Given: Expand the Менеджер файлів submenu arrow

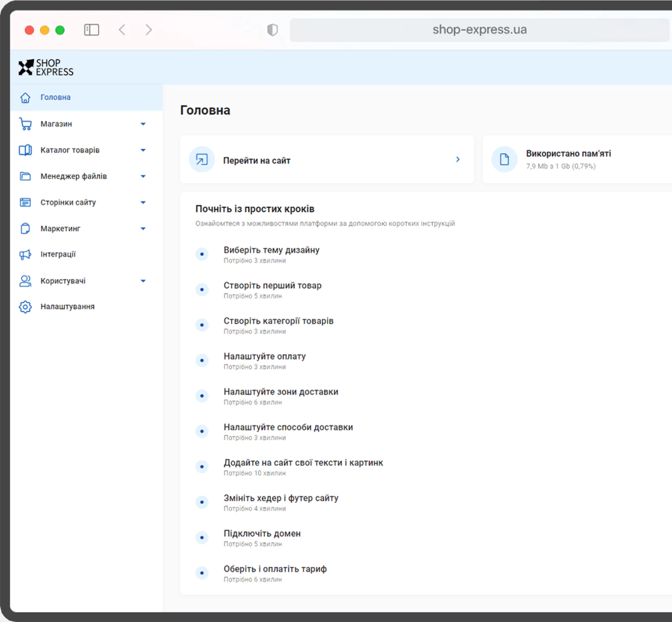Looking at the screenshot, I should (143, 176).
